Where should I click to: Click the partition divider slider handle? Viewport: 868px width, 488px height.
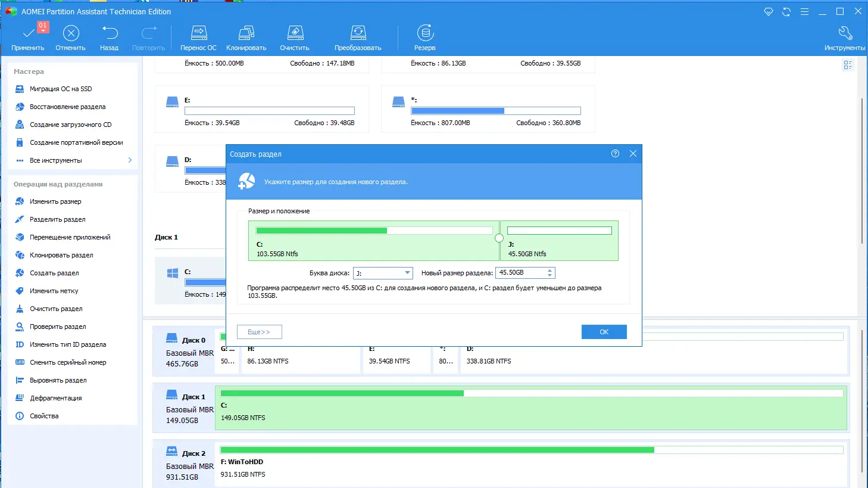click(499, 238)
